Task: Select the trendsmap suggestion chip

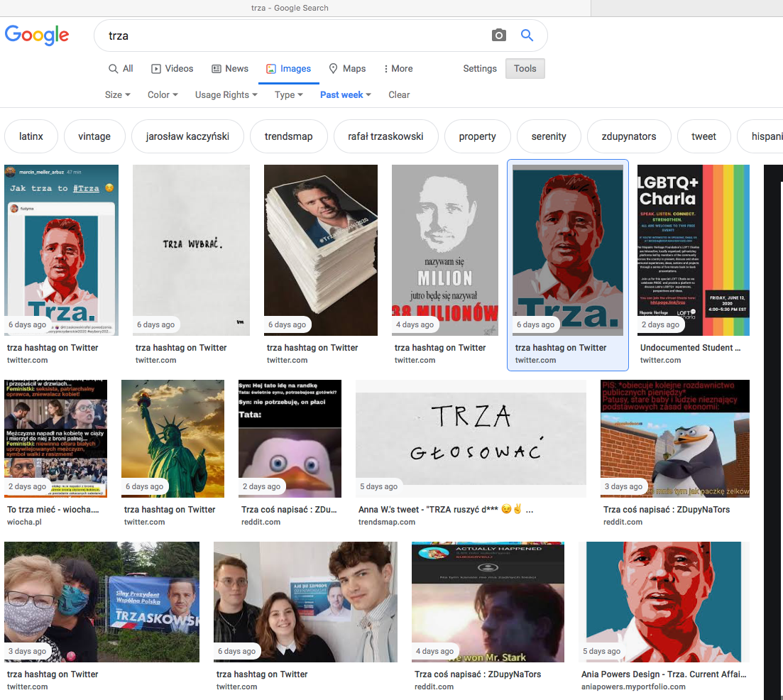Action: click(x=289, y=136)
